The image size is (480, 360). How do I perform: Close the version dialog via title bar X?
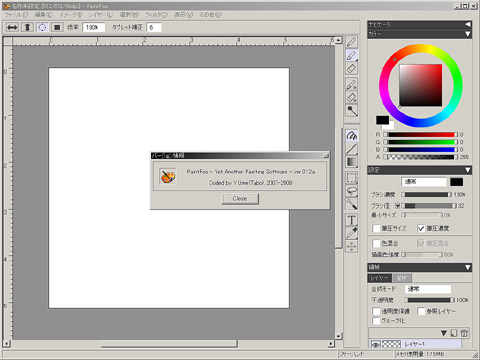(x=326, y=156)
